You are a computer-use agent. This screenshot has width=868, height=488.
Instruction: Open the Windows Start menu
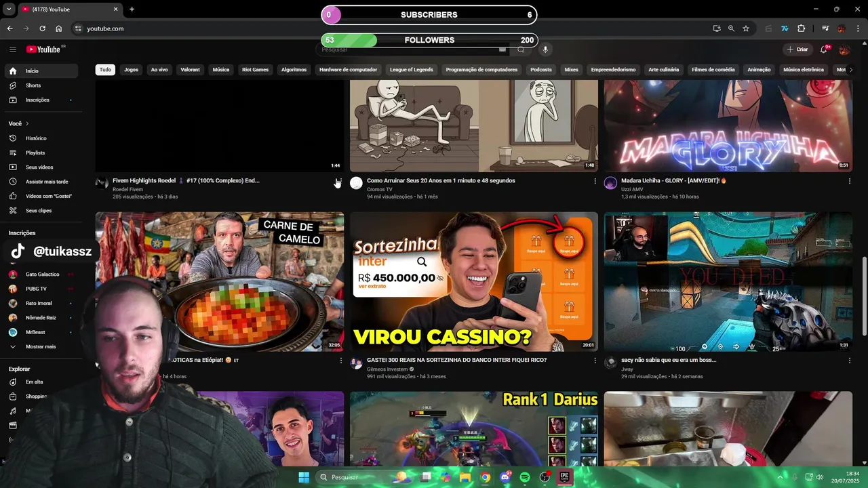303,477
